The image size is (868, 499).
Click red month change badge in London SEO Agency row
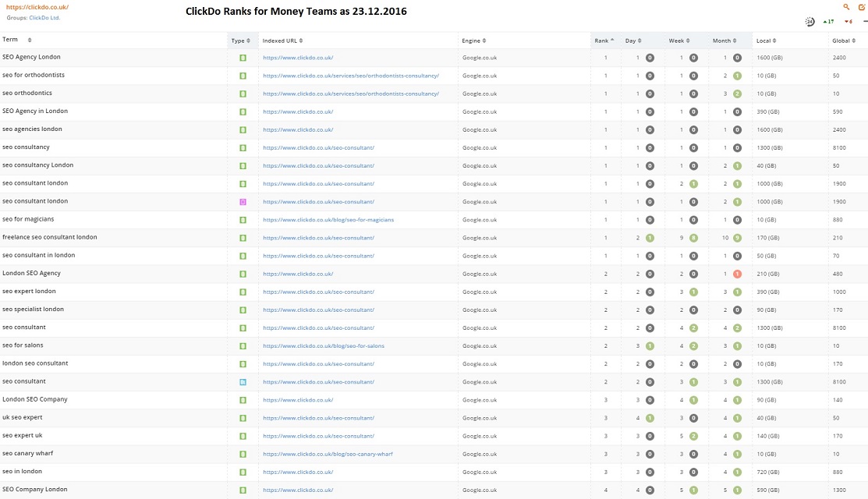click(737, 274)
